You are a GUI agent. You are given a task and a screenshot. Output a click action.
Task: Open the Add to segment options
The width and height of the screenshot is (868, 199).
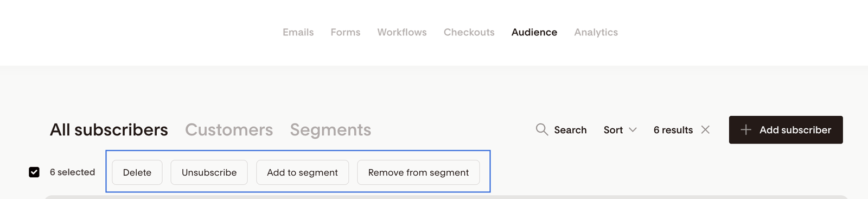[302, 172]
